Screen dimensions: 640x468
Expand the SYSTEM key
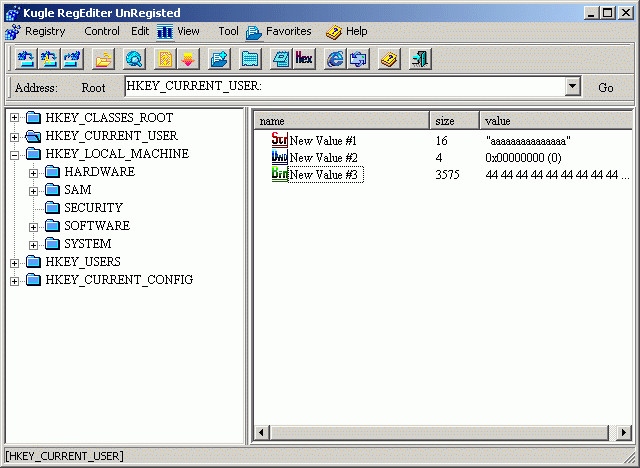click(x=33, y=245)
